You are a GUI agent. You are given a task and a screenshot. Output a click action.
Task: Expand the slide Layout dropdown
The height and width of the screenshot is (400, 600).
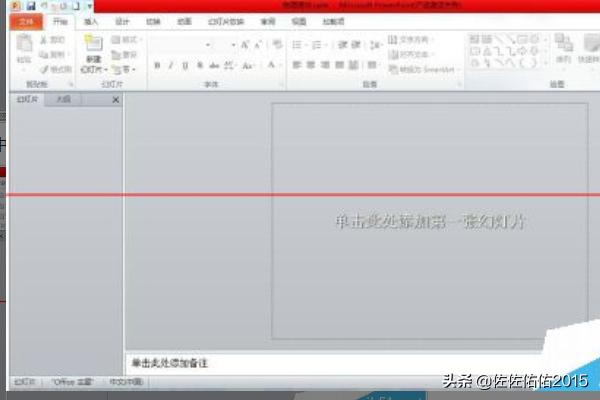pos(125,40)
